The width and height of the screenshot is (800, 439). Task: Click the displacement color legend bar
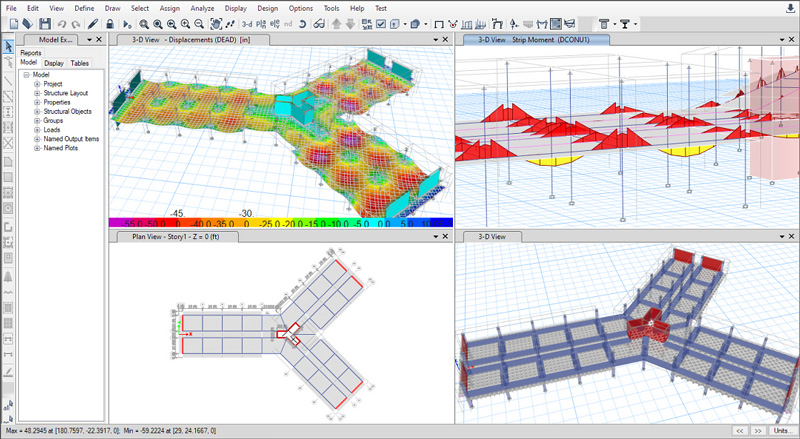280,223
